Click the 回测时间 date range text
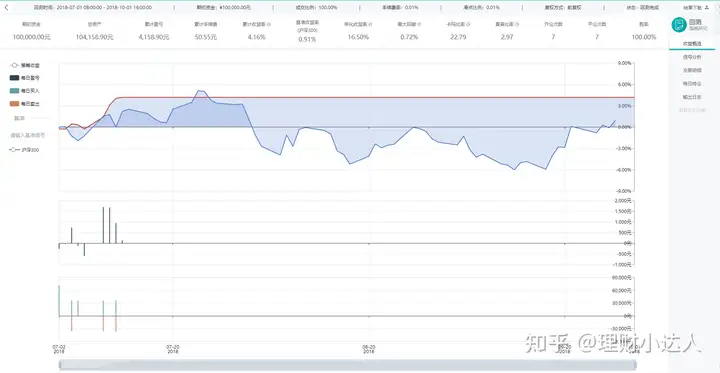Image resolution: width=720 pixels, height=373 pixels. (93, 7)
